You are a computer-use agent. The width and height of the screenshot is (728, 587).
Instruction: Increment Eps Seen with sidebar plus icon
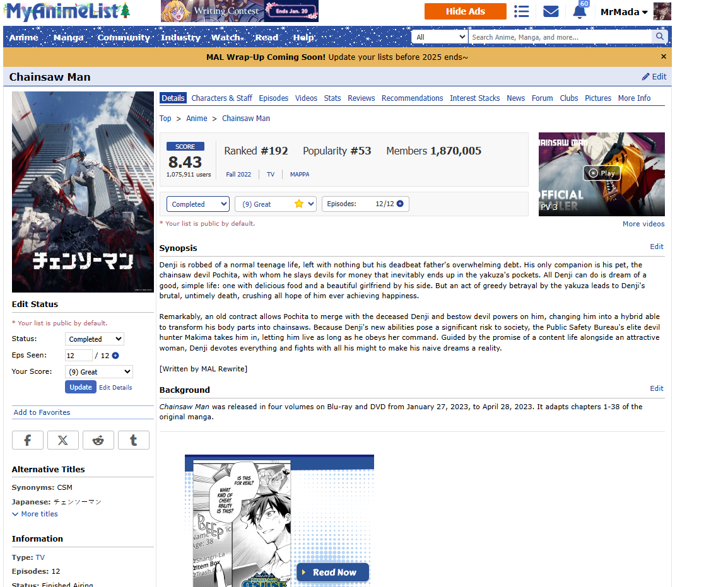115,356
